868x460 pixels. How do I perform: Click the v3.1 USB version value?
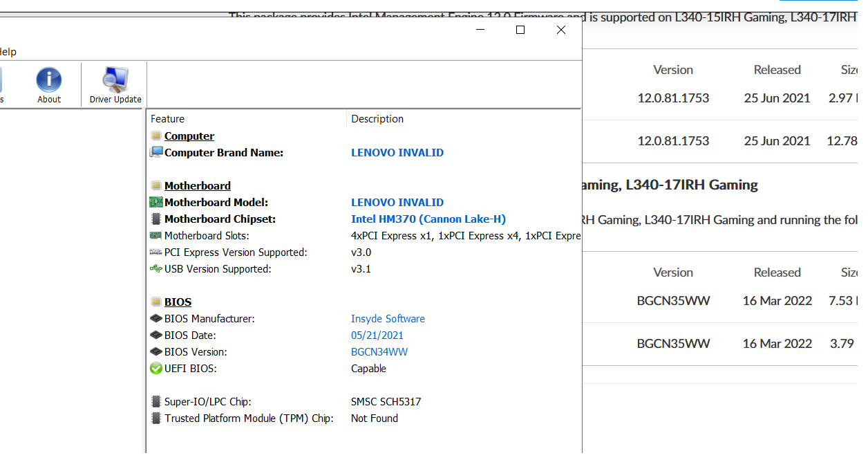361,269
